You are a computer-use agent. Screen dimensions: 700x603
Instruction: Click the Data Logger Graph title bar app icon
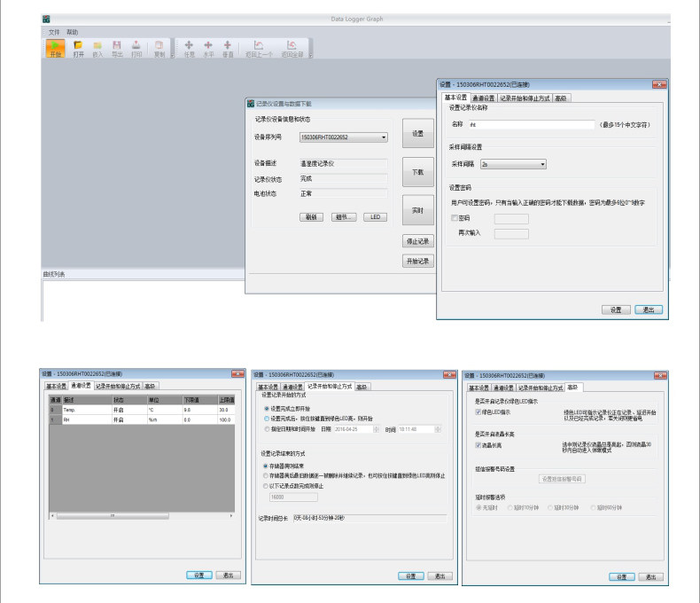[46, 19]
